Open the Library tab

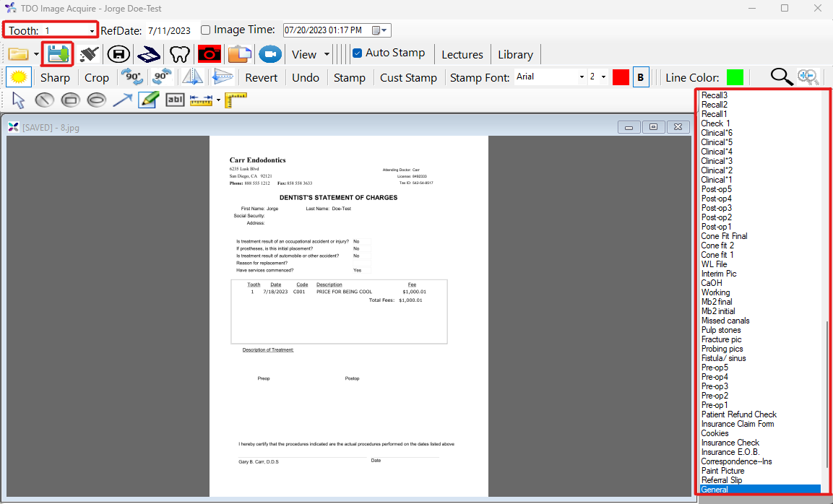[x=515, y=54]
